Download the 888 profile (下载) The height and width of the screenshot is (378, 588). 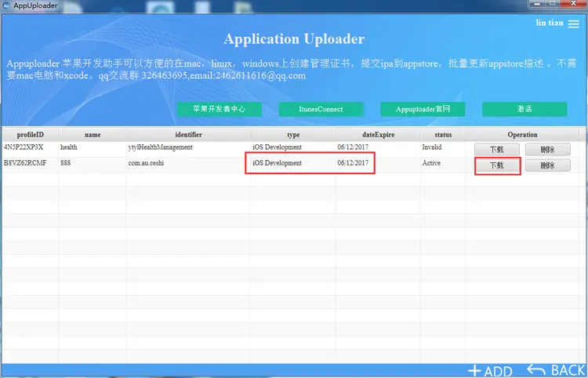(x=496, y=165)
